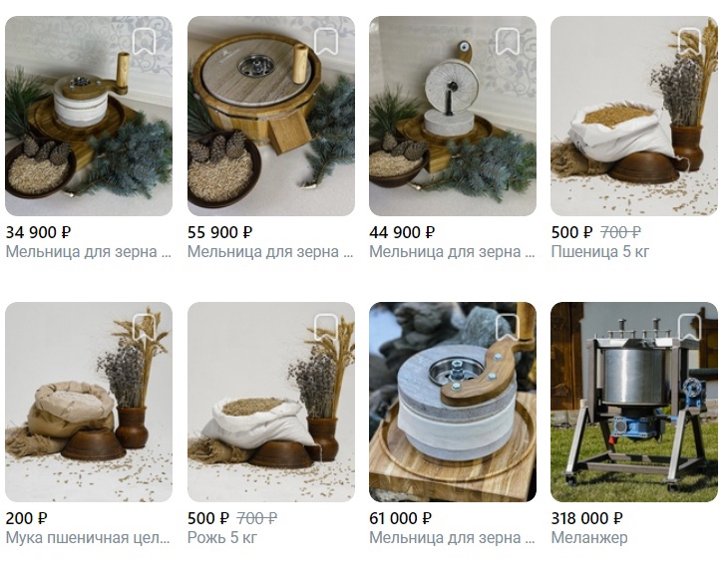Bookmark the Пшеница 5 кг product
Screen dimensions: 728x572
[689, 41]
